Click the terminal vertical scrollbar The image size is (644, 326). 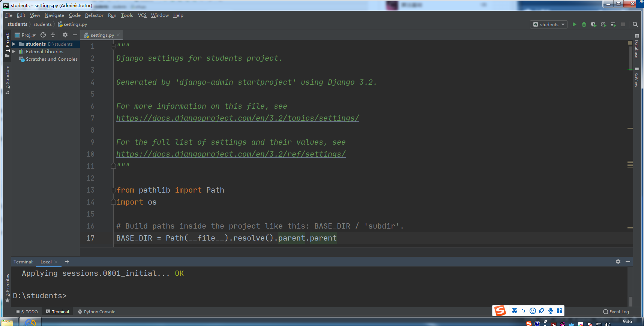tap(630, 301)
